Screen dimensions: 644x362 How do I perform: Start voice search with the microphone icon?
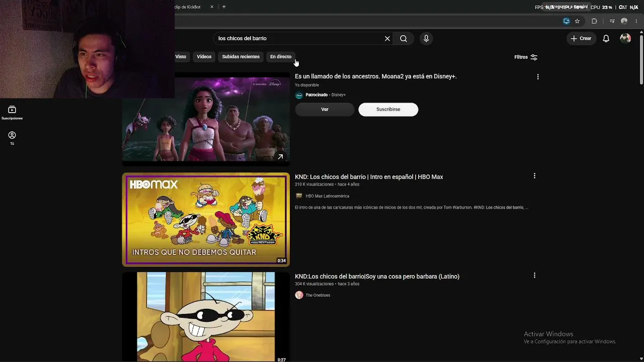coord(426,39)
